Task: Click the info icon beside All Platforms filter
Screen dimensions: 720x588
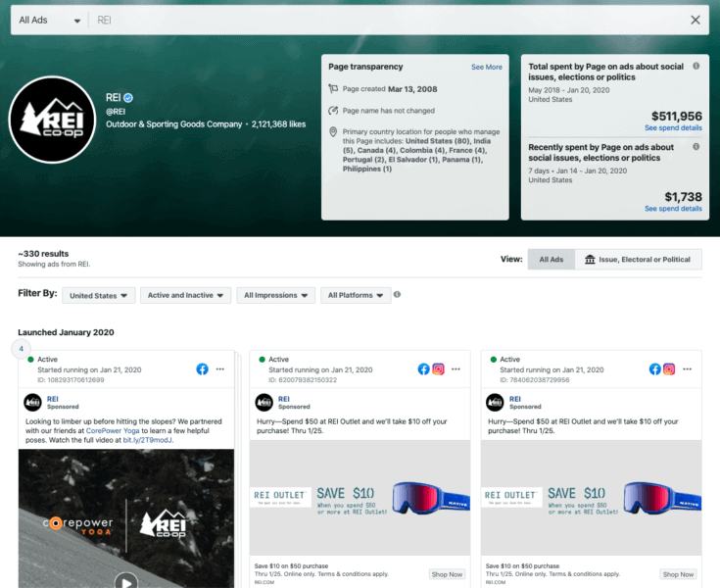Action: click(x=397, y=294)
